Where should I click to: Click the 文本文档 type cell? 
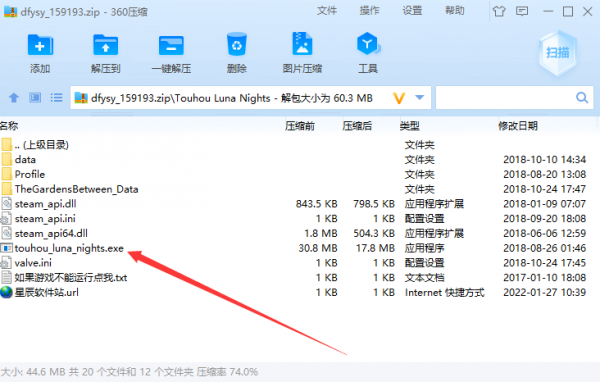(424, 278)
